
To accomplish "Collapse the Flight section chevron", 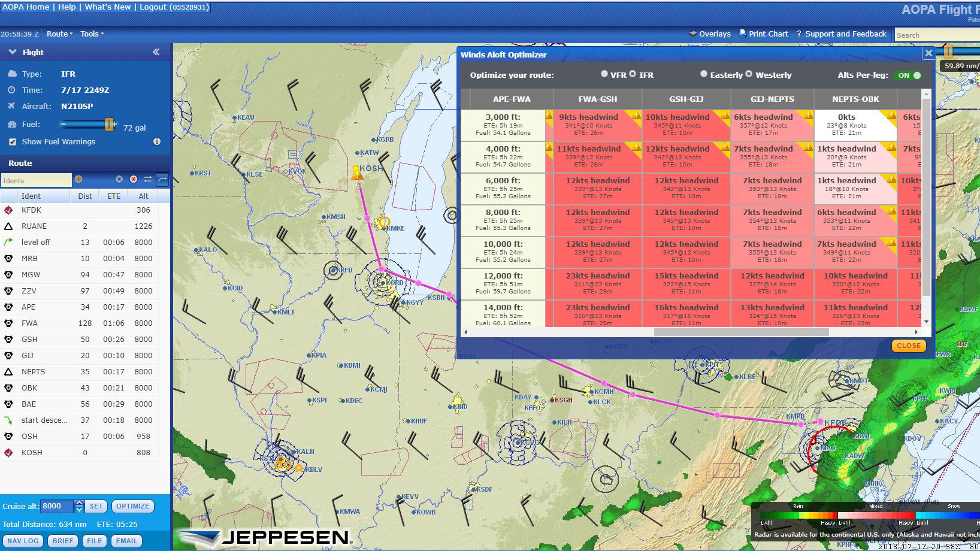I will click(12, 52).
